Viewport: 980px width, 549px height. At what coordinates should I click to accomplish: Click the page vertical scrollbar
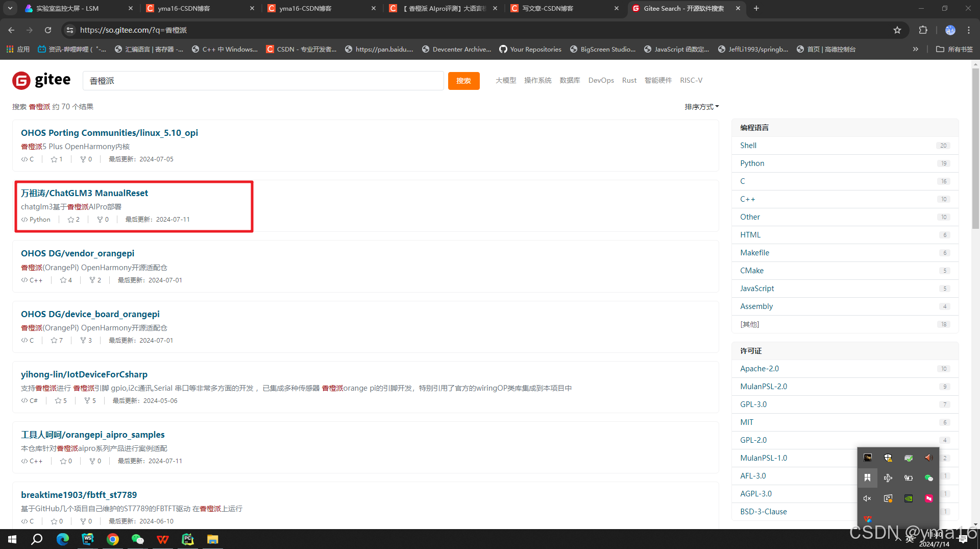tap(975, 148)
